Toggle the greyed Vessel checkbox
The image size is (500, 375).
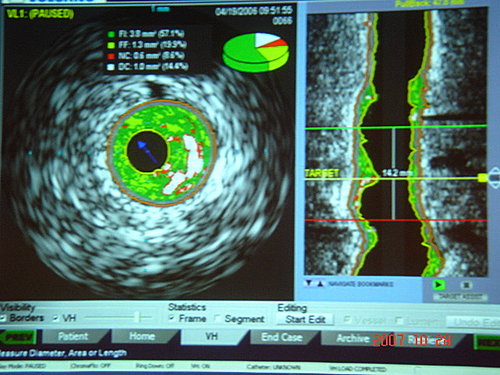[347, 321]
